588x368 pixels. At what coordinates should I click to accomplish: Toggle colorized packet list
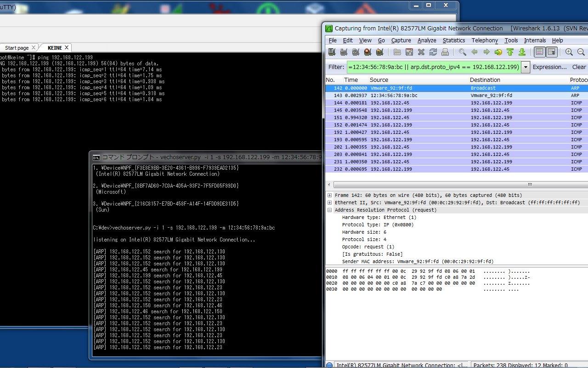[538, 52]
